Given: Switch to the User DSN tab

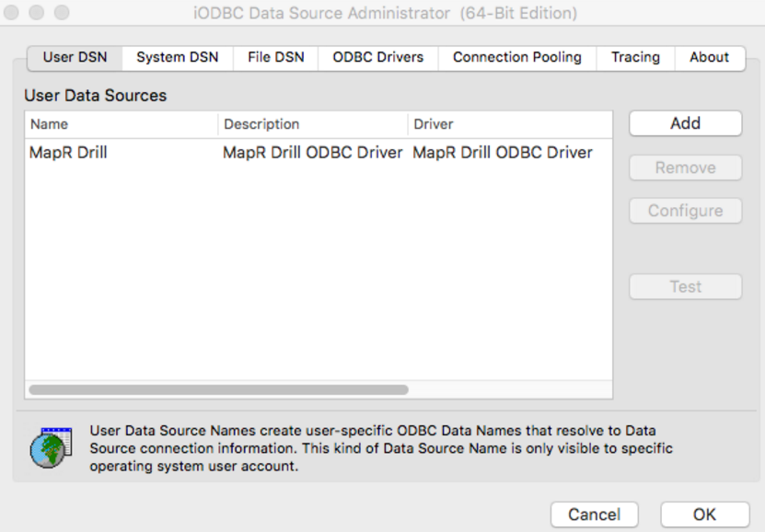Looking at the screenshot, I should 75,57.
